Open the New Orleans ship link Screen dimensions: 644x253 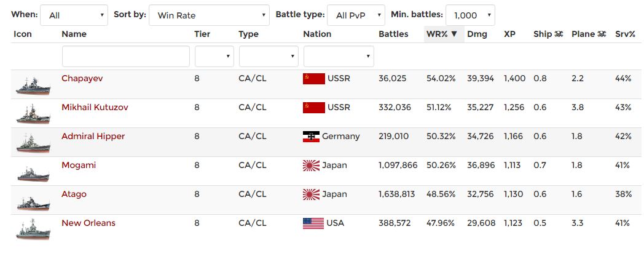click(88, 223)
